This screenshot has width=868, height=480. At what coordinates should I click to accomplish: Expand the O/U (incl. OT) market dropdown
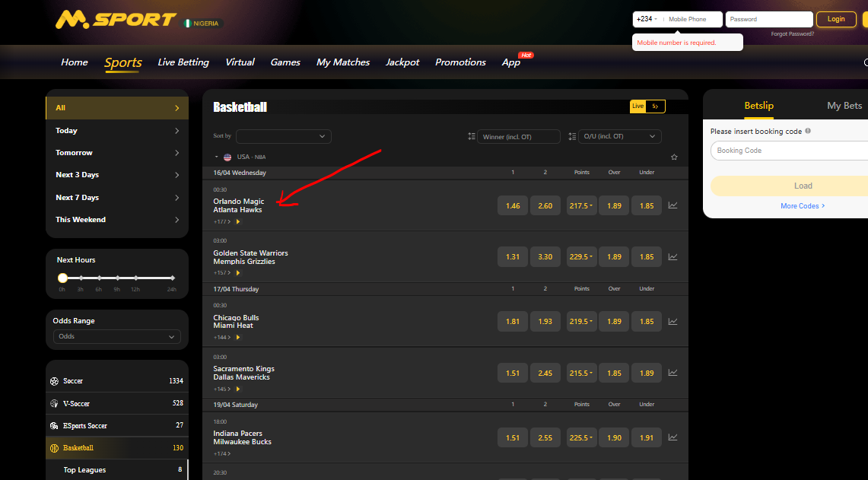point(619,137)
